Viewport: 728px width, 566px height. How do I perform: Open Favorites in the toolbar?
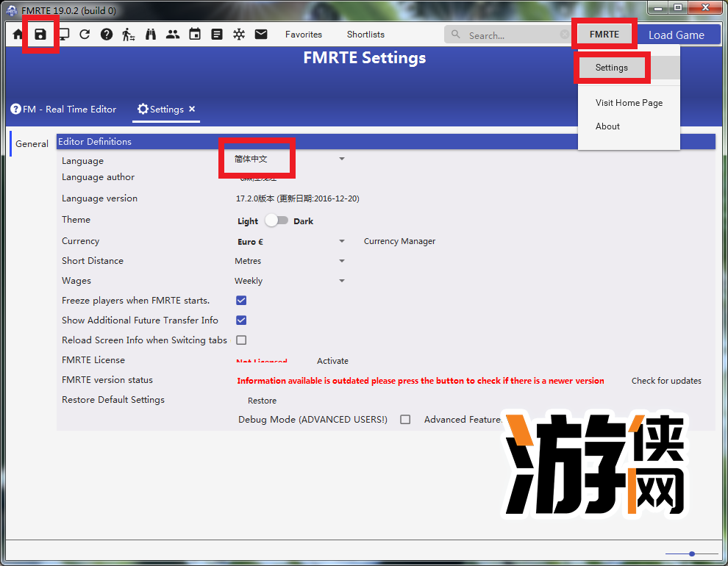304,35
